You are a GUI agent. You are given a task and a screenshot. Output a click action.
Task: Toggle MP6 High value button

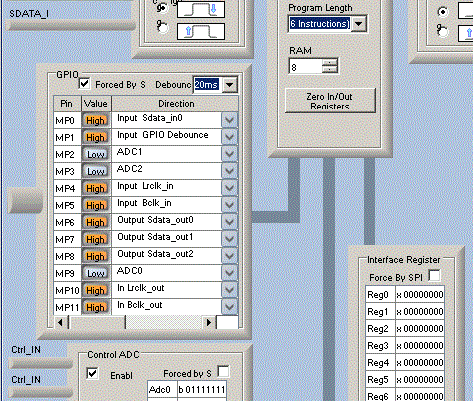click(96, 222)
